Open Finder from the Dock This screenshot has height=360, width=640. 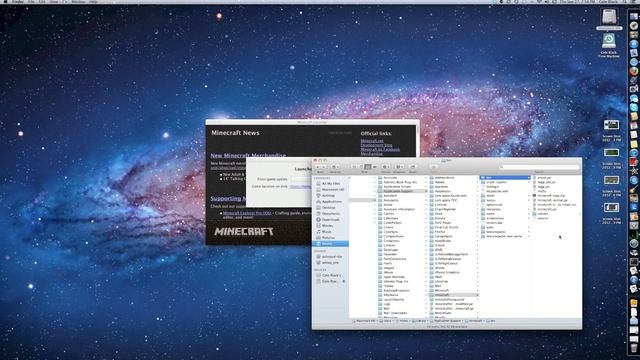(633, 17)
